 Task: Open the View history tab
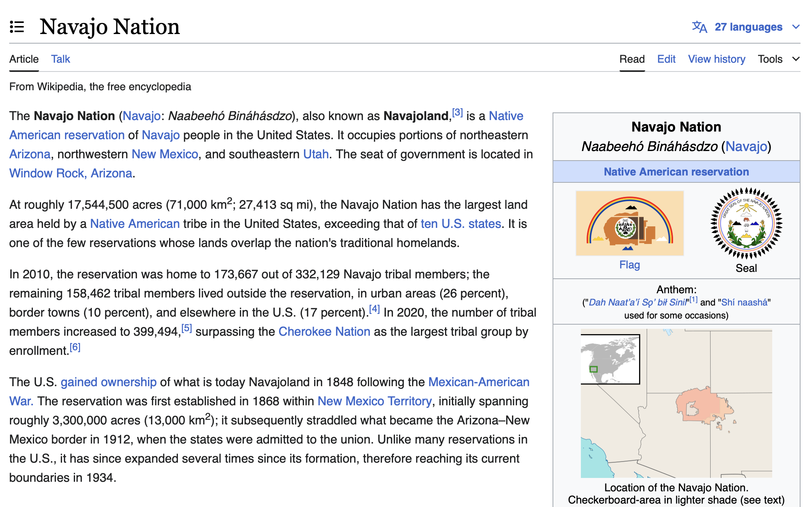coord(716,59)
